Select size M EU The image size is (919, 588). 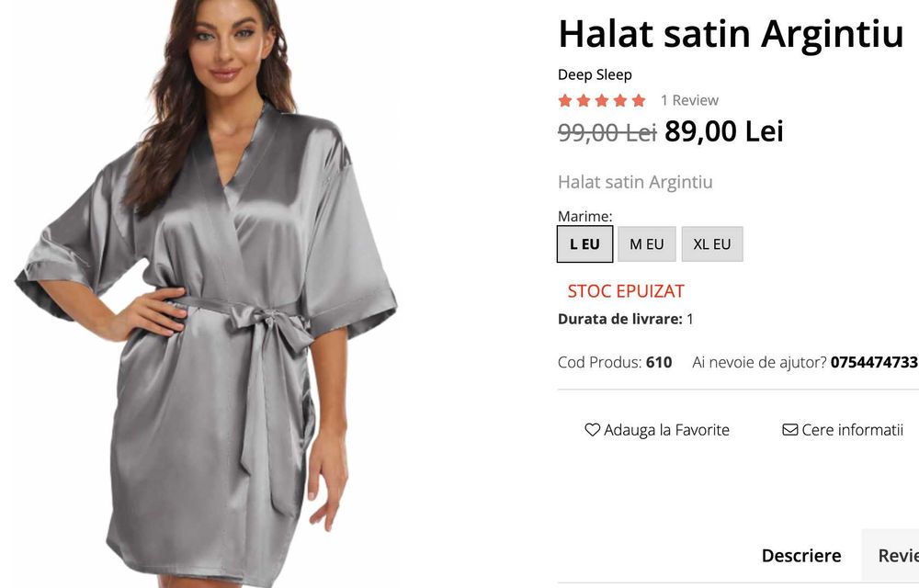point(646,244)
